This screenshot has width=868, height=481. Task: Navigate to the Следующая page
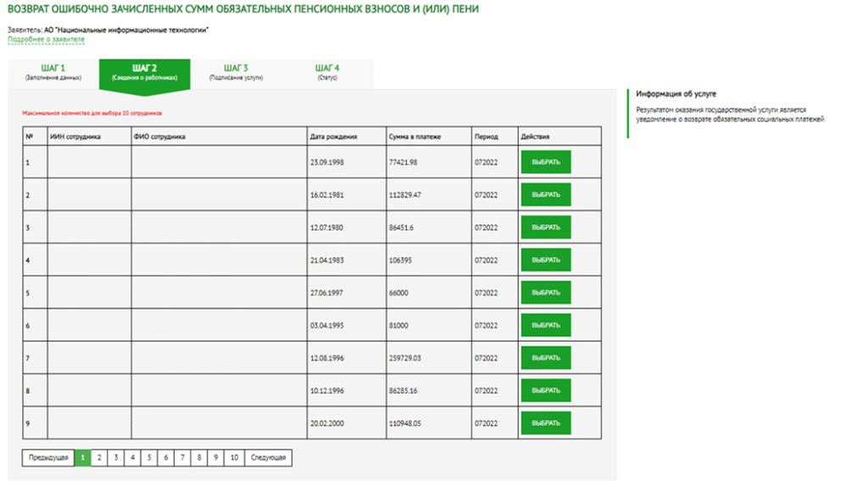[x=268, y=458]
